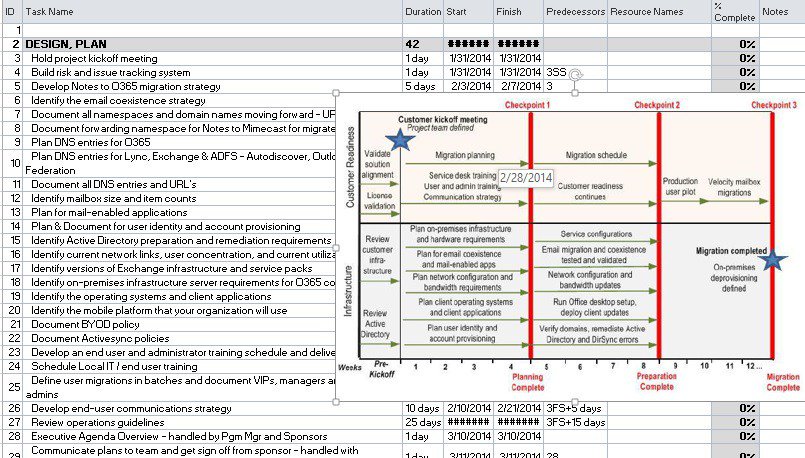Image resolution: width=805 pixels, height=458 pixels.
Task: Click the duration cell showing 42
Action: (423, 44)
